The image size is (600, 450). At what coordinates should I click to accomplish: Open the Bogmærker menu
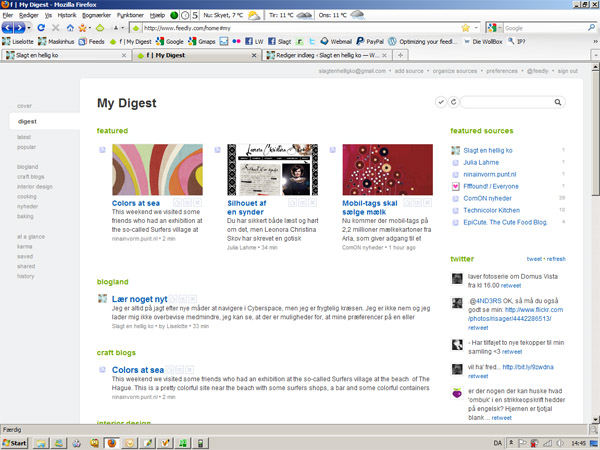tap(96, 15)
